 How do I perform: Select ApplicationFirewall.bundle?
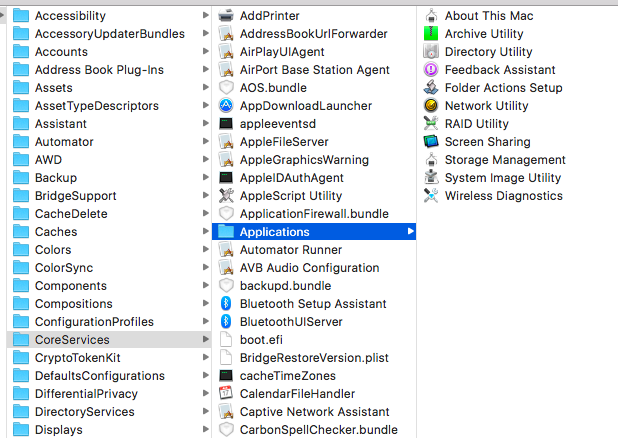click(314, 214)
